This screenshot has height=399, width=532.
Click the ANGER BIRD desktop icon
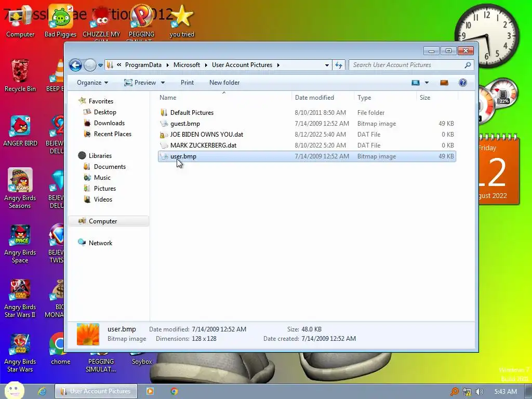(x=20, y=130)
